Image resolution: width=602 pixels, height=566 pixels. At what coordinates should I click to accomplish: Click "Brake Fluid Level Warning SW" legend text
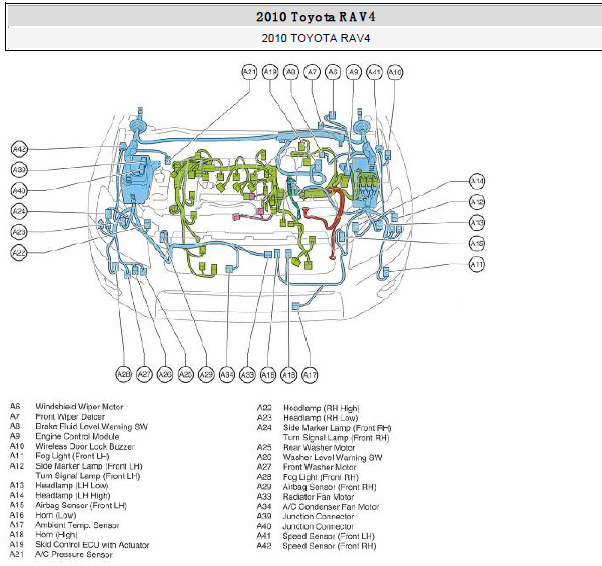[91, 427]
